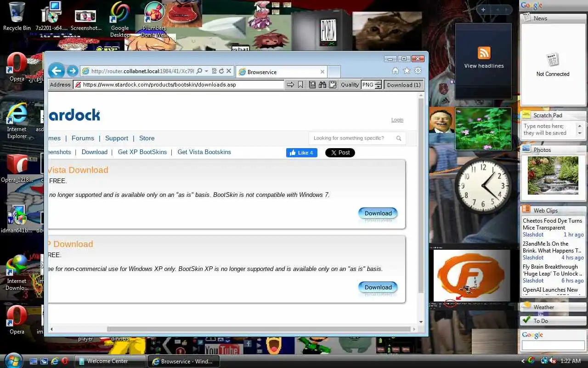Open the Download sub-navigation link

[x=95, y=152]
